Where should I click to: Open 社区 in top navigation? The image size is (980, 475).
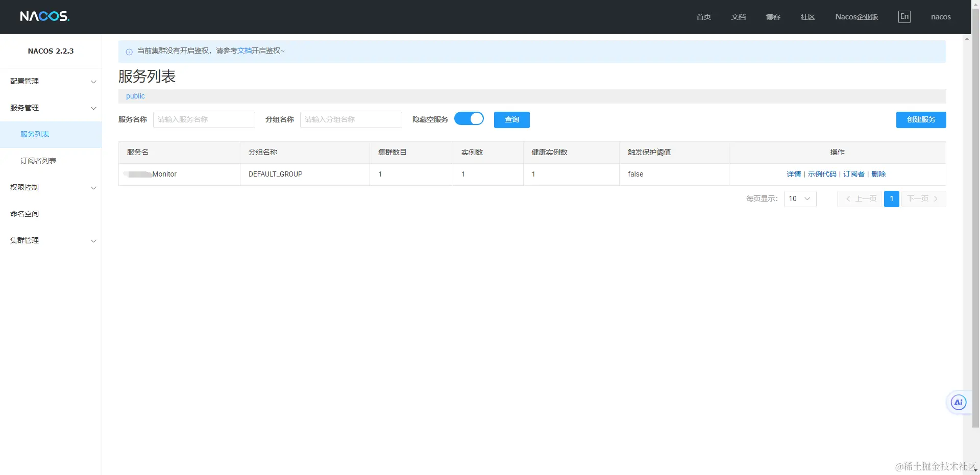[807, 17]
